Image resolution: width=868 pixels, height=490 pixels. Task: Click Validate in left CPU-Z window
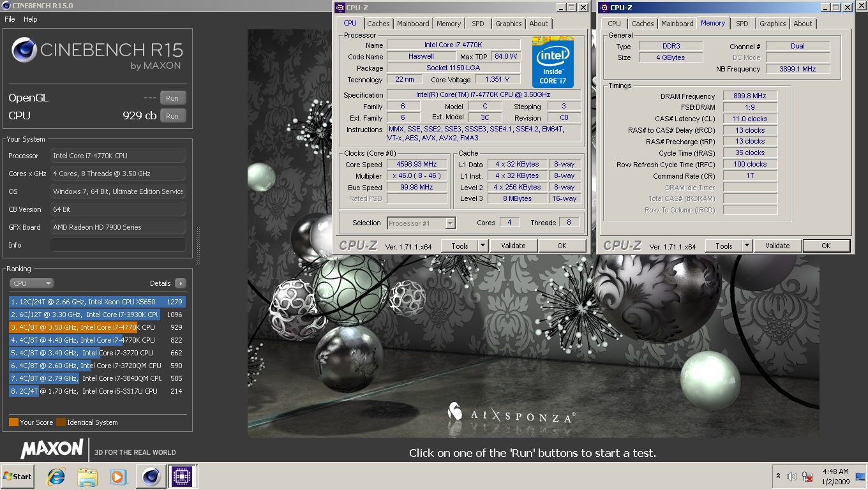pos(513,246)
